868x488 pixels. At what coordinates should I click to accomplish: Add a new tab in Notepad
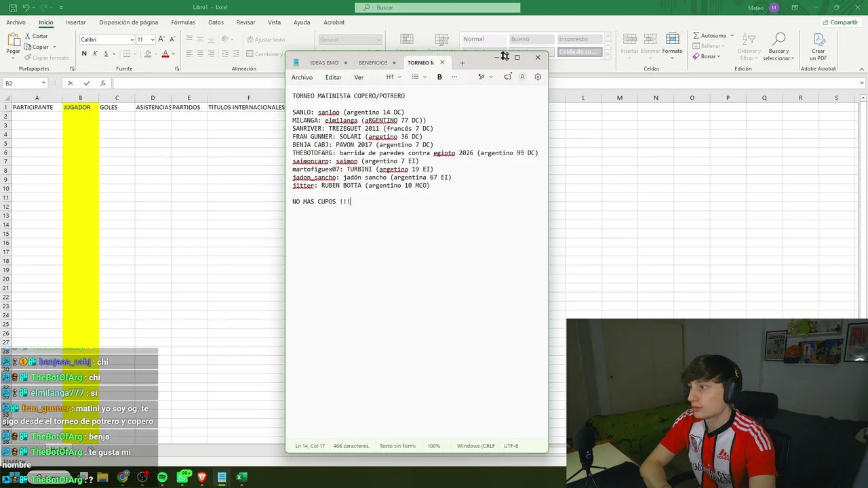[462, 63]
